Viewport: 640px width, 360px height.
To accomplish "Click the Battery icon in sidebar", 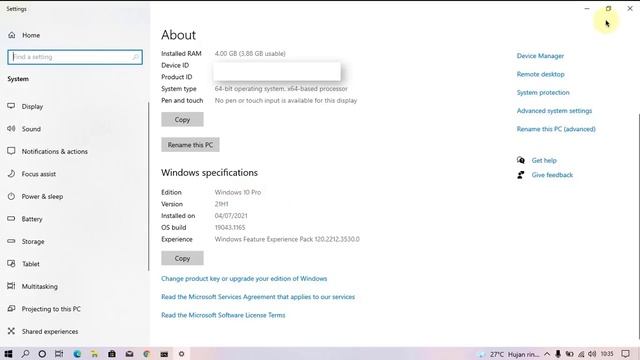I will tap(11, 219).
